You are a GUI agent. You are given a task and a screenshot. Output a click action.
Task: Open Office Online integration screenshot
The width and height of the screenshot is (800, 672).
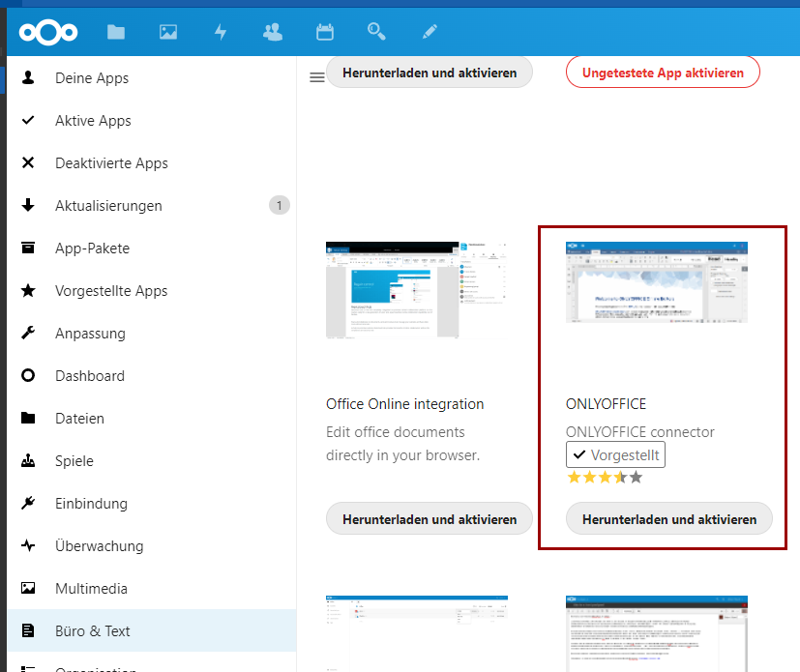416,290
